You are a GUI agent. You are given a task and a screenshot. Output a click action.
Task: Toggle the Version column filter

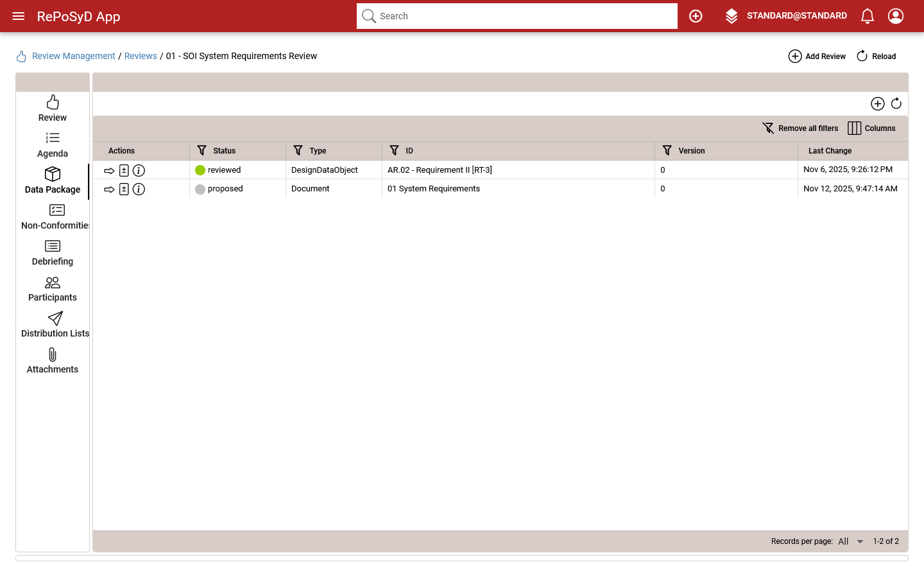pos(667,150)
